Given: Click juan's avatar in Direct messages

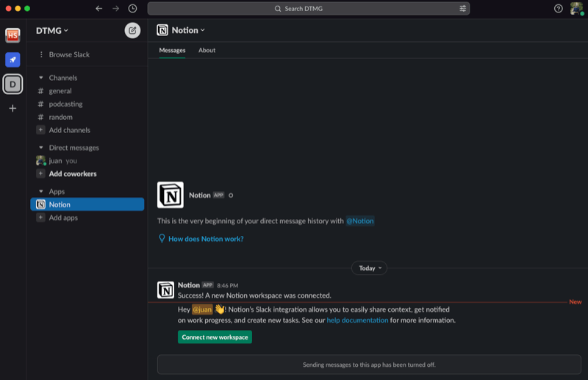Looking at the screenshot, I should pos(40,160).
